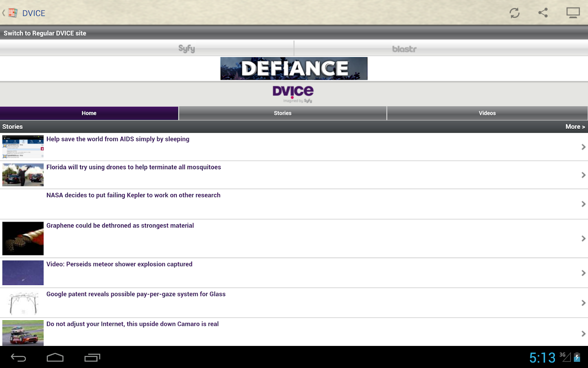
Task: Tap the Android home navigation button
Action: coord(55,358)
